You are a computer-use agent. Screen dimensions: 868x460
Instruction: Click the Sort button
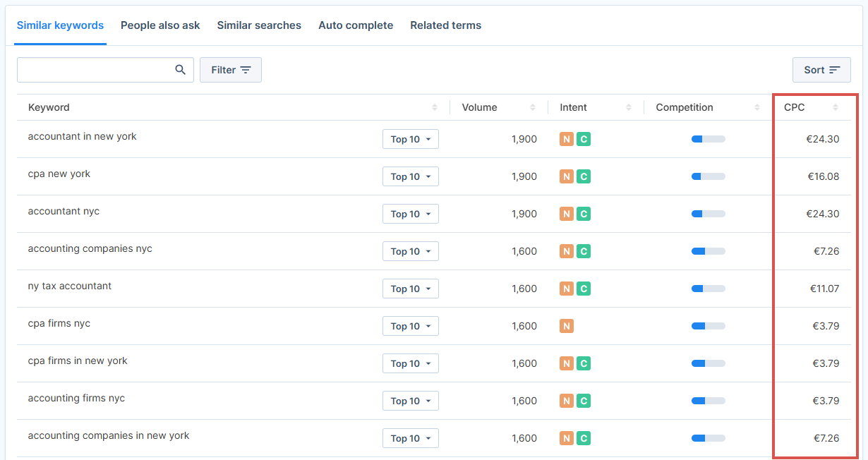point(821,70)
